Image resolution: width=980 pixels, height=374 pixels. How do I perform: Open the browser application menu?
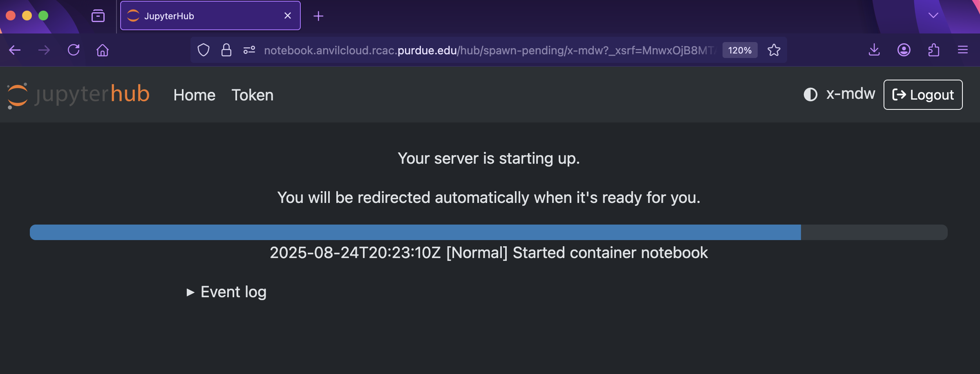point(963,50)
